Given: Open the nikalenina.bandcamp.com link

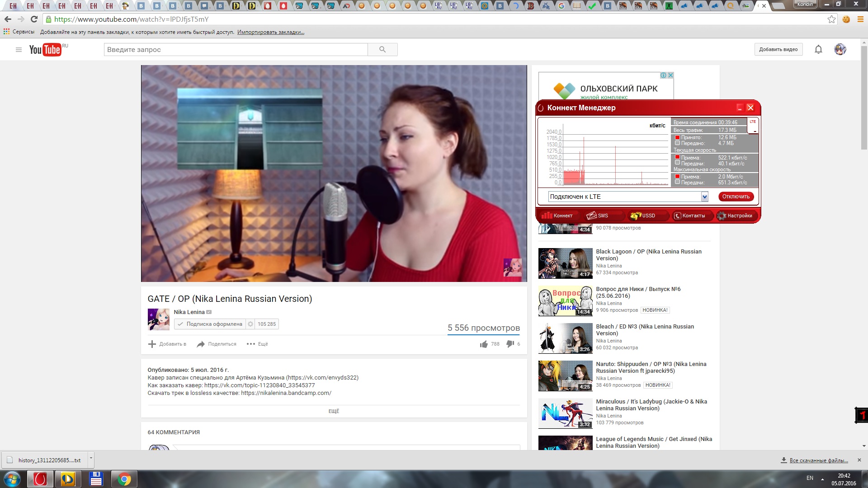Looking at the screenshot, I should point(286,393).
